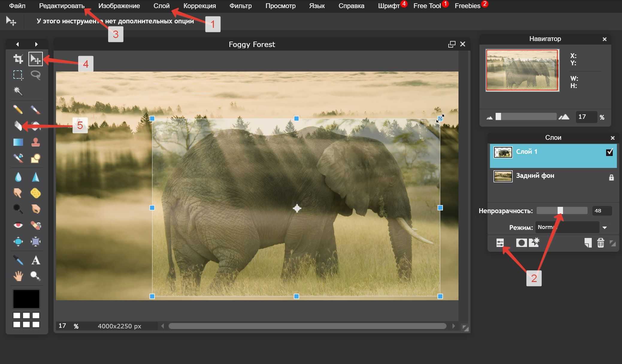
Task: Click the add layer mask button
Action: (520, 242)
